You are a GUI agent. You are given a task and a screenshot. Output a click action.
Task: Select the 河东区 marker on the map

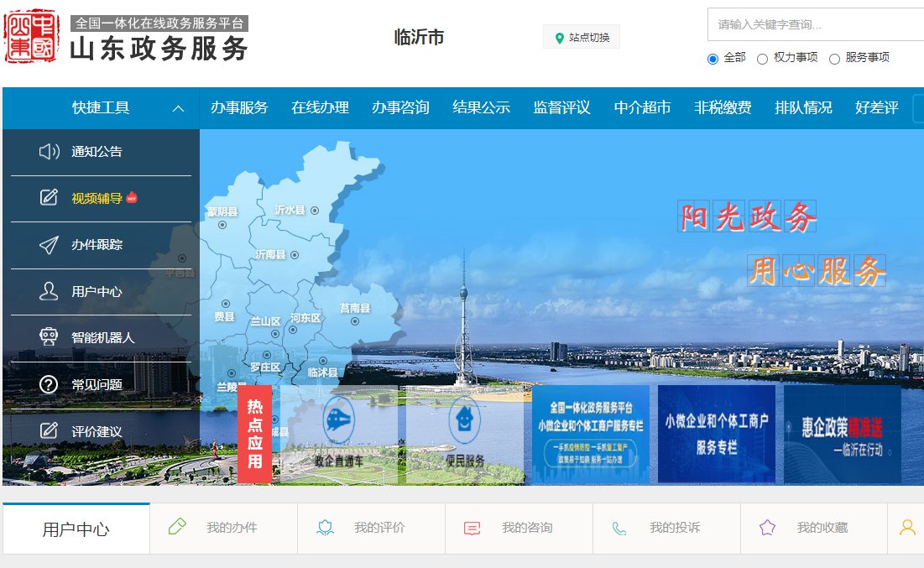293,330
